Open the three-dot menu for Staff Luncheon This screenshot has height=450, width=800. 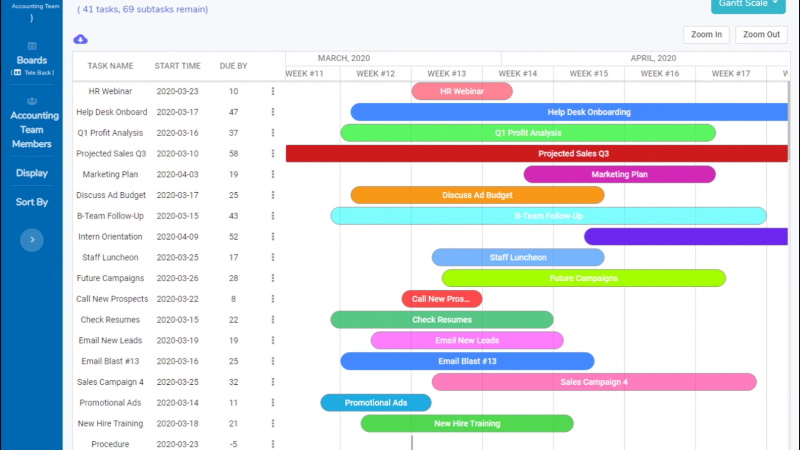point(273,258)
